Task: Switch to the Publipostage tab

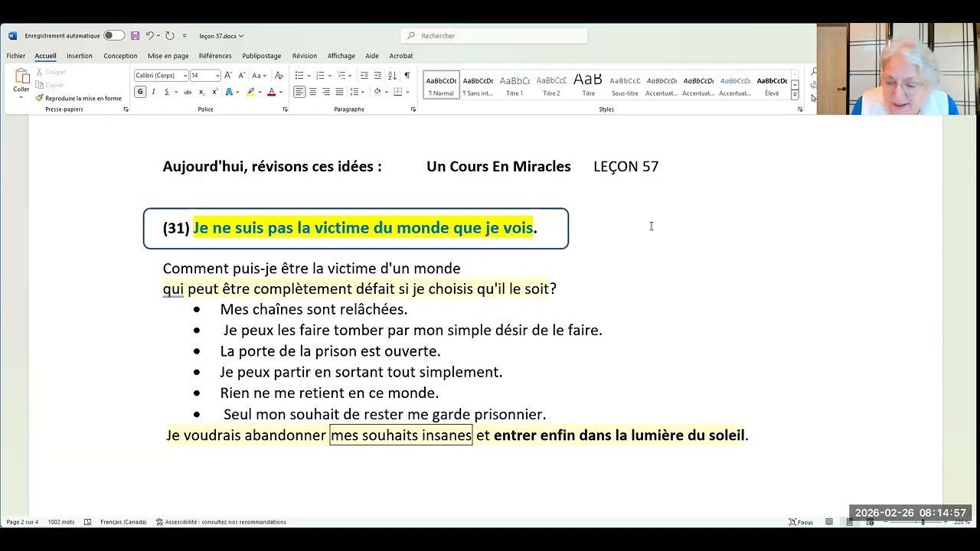Action: click(x=262, y=56)
